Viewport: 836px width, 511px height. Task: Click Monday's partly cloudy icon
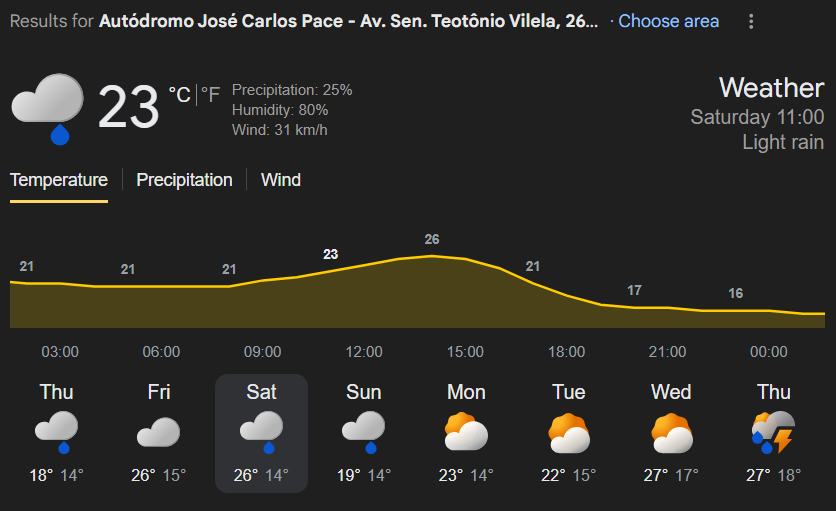(466, 432)
